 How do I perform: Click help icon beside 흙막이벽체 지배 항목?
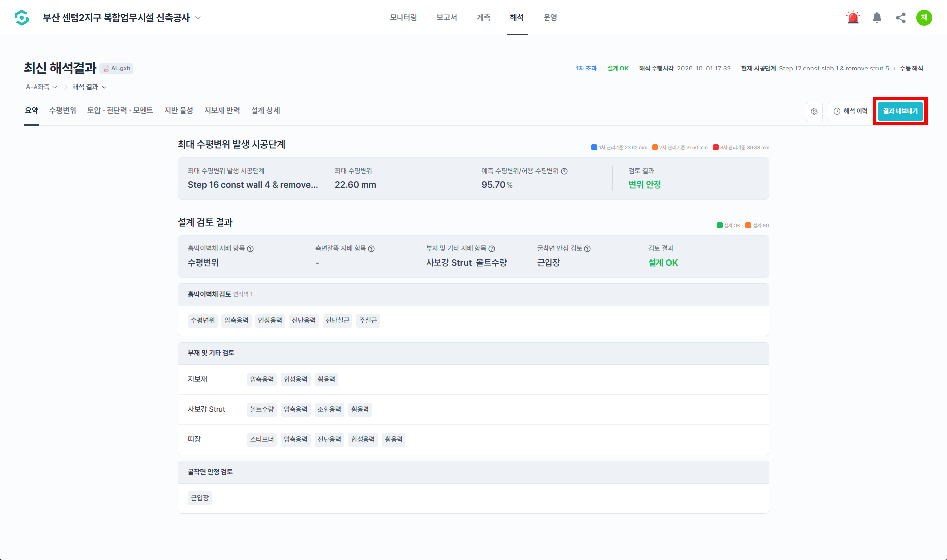click(250, 249)
